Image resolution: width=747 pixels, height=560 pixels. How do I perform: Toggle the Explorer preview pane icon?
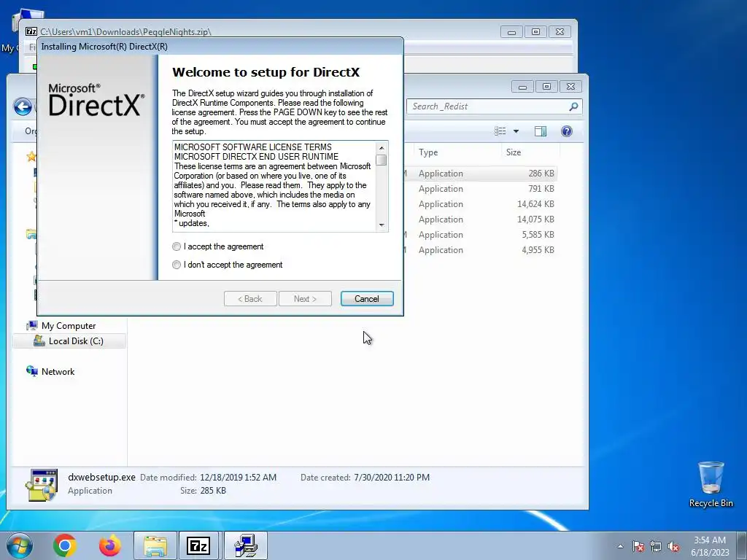click(541, 131)
